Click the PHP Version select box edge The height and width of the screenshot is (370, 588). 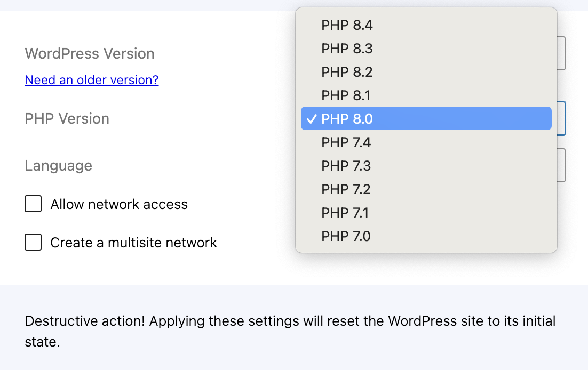click(561, 118)
